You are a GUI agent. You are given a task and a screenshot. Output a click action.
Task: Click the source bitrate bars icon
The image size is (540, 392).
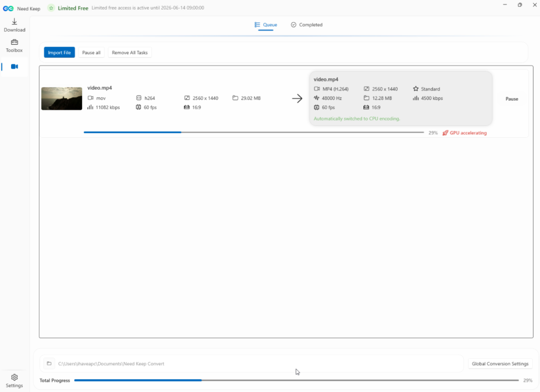coord(90,107)
